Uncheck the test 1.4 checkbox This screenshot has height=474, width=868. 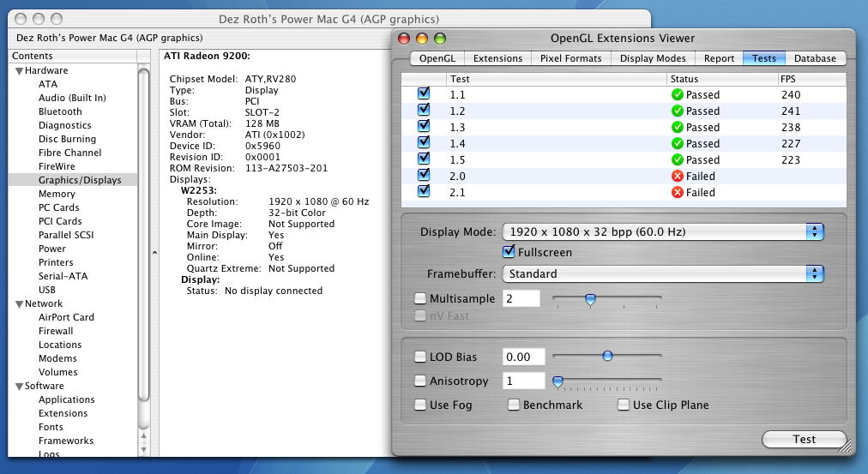click(x=424, y=142)
